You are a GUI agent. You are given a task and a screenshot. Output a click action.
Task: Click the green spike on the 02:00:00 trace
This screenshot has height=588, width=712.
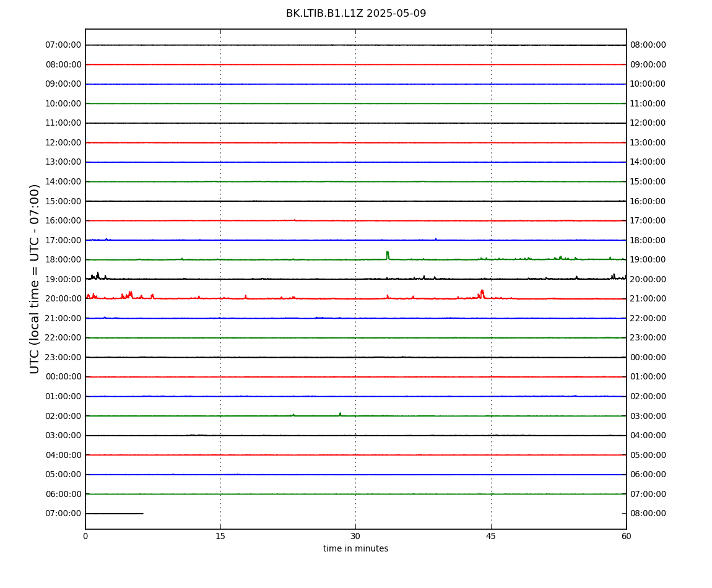coord(340,414)
